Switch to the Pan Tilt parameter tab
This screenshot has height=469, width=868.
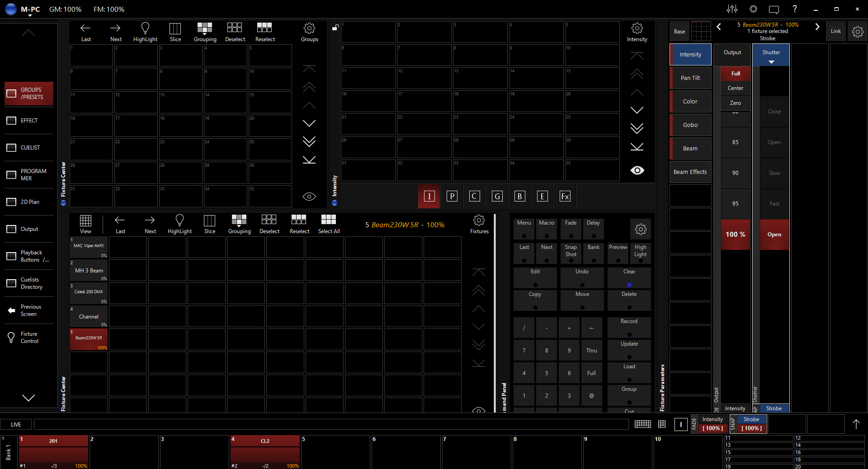[690, 78]
